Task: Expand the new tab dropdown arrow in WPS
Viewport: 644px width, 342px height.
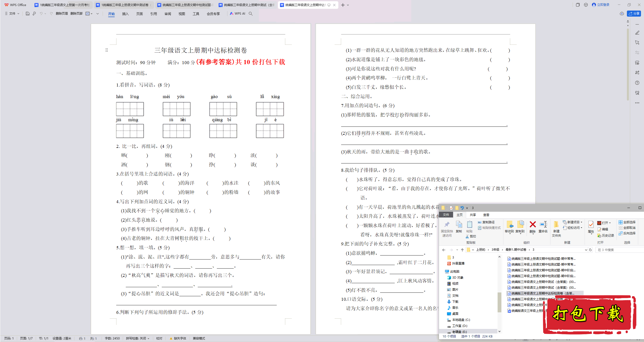Action: pos(348,5)
